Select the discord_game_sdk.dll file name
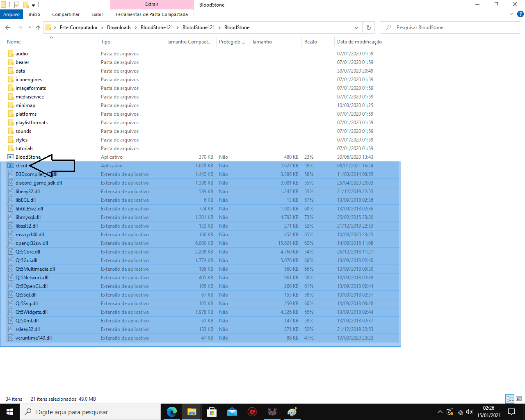 [x=39, y=183]
